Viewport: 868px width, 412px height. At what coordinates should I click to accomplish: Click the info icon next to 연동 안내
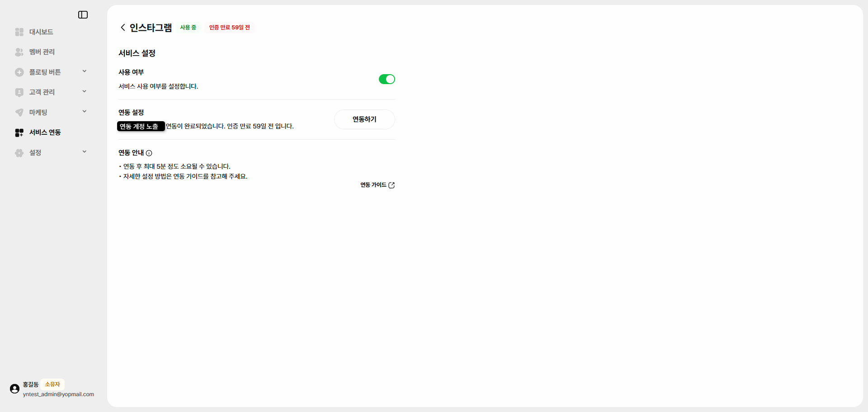(x=149, y=153)
